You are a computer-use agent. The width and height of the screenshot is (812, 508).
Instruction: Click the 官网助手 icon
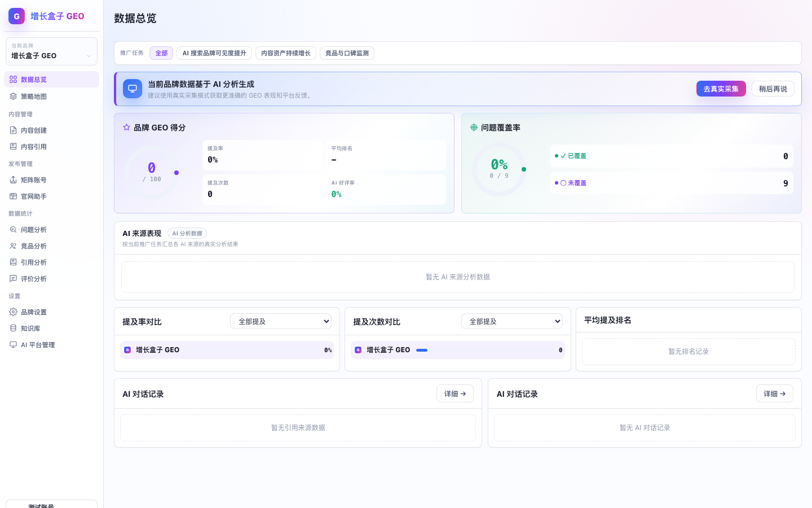pyautogui.click(x=13, y=196)
